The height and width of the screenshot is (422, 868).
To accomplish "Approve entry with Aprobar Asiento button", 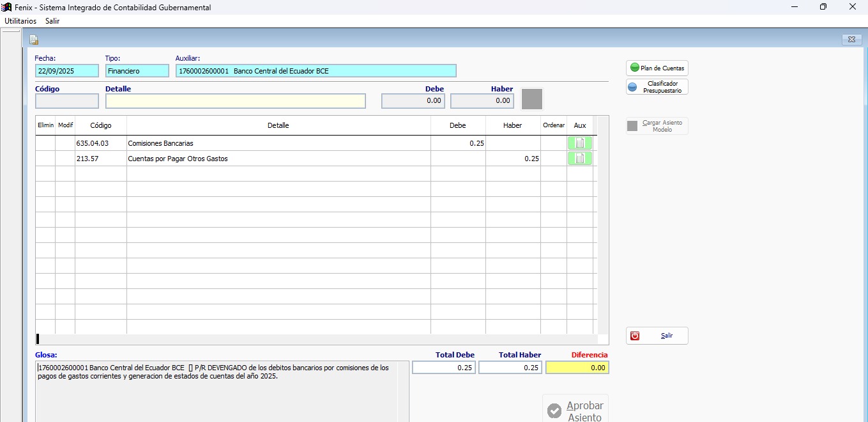I will (x=575, y=410).
